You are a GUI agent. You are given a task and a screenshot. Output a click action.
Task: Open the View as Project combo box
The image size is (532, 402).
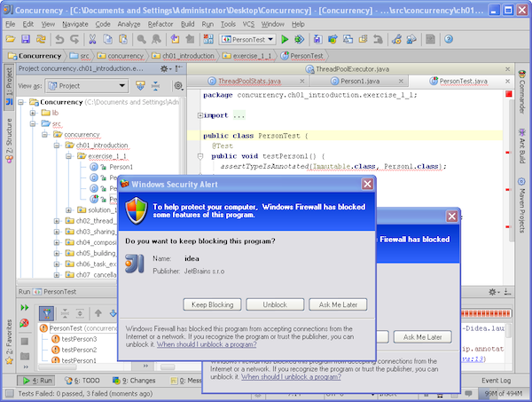(87, 86)
